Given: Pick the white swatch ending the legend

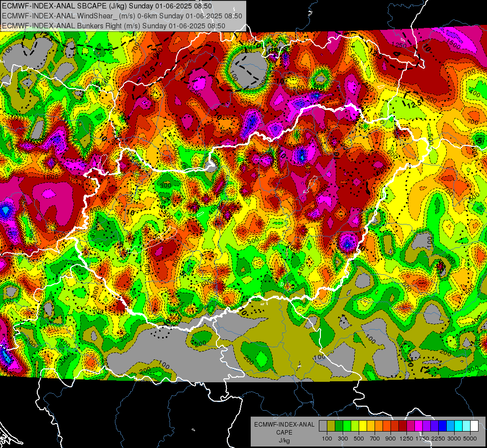Looking at the screenshot, I should (475, 426).
